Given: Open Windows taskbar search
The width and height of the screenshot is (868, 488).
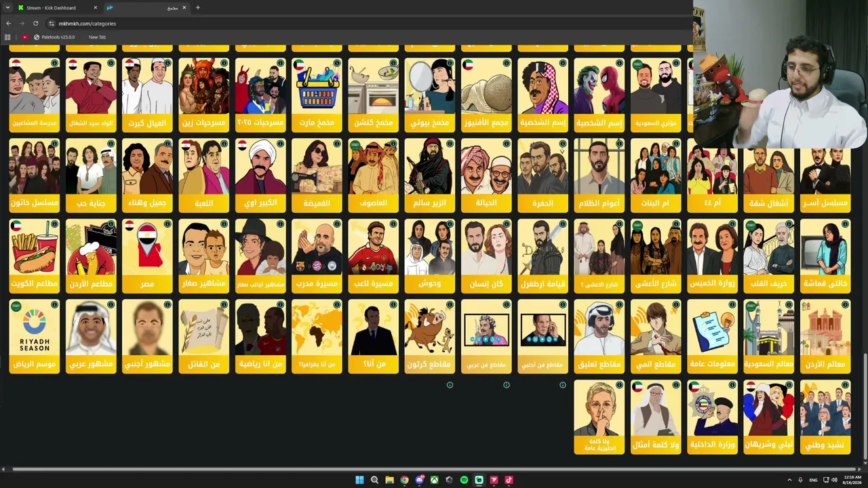Looking at the screenshot, I should click(x=374, y=480).
